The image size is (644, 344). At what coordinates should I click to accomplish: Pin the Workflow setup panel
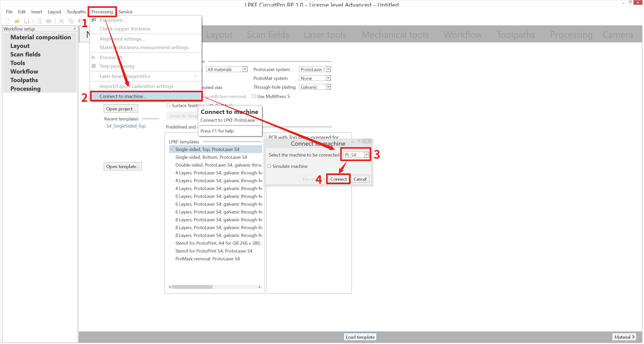[x=74, y=29]
